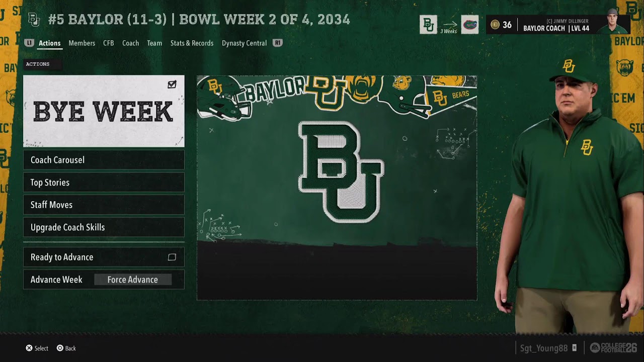Screen dimensions: 644x362
Task: Open the CFB tab
Action: (x=108, y=43)
